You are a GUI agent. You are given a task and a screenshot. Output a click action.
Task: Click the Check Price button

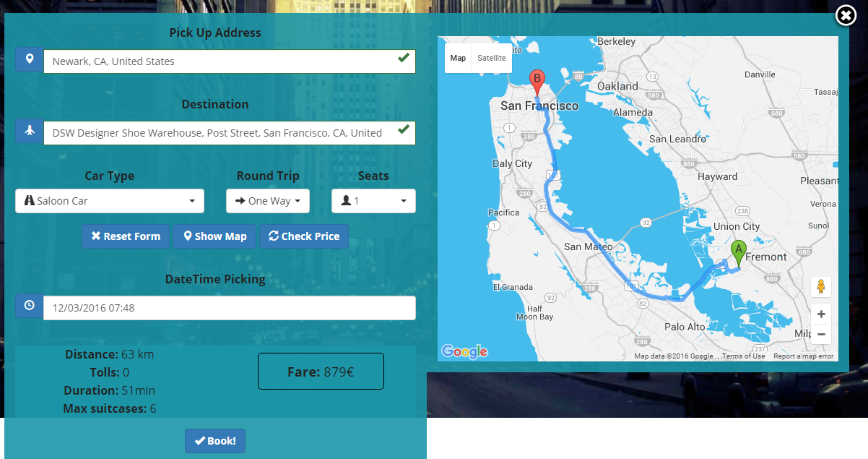[304, 236]
